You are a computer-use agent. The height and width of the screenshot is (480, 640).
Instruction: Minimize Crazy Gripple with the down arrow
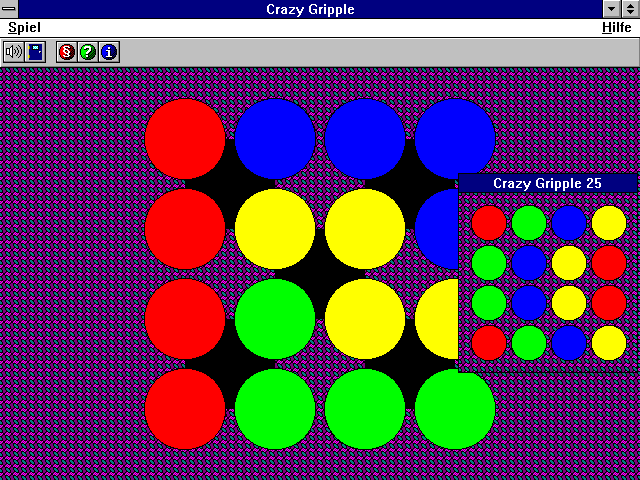click(x=611, y=9)
